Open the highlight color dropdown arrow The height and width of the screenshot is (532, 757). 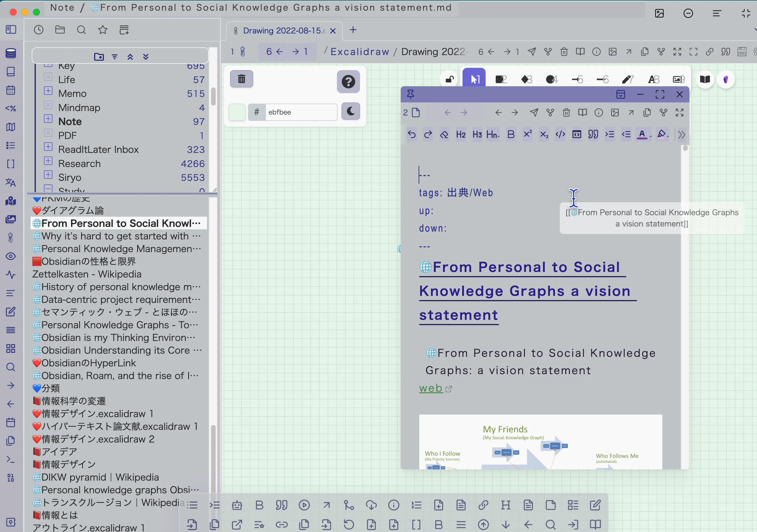pos(668,136)
